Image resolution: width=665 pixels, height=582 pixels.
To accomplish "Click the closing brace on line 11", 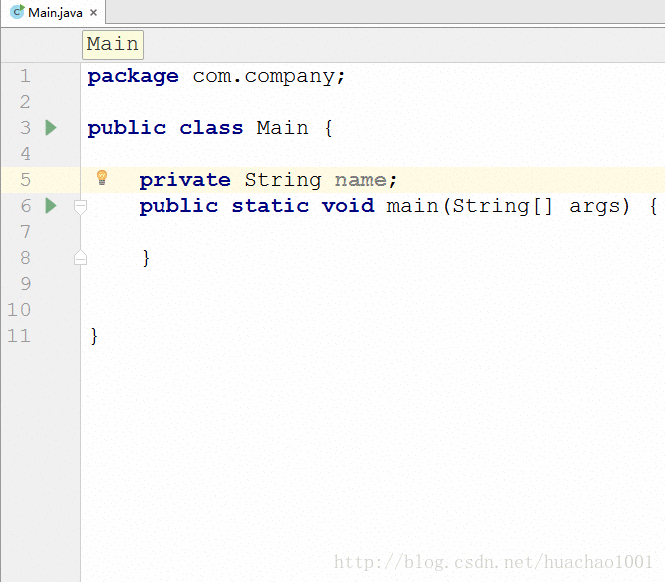I will [94, 336].
